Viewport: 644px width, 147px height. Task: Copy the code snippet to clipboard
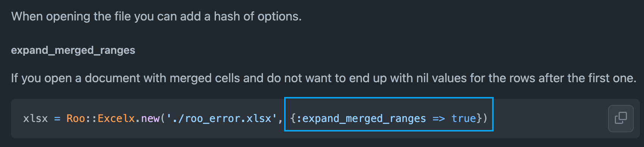(621, 118)
